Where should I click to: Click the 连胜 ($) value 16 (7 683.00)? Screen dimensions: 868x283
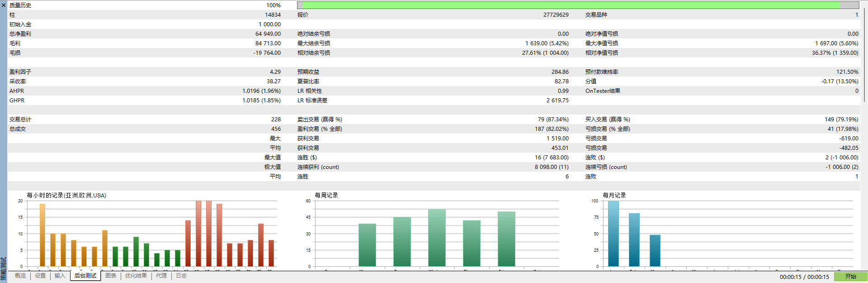point(552,158)
